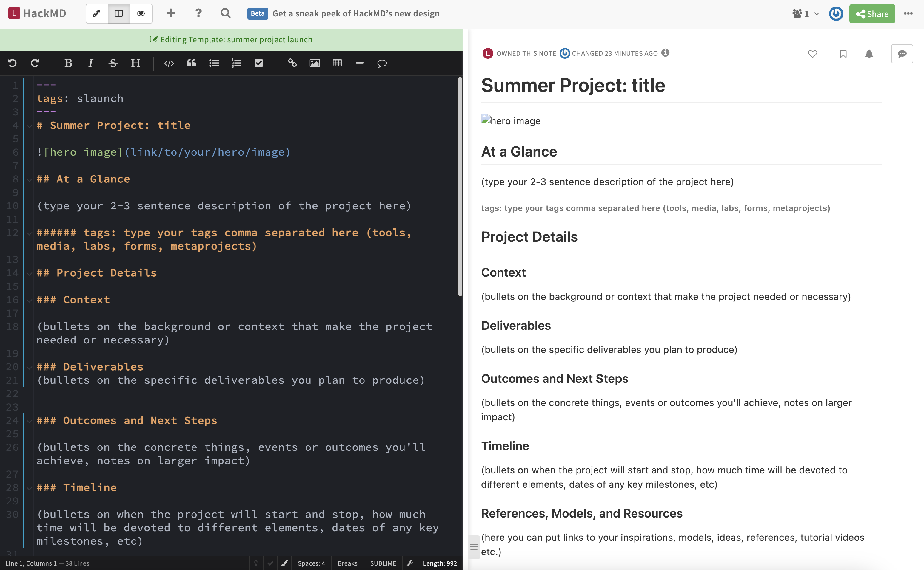924x570 pixels.
Task: Open the three-dot more options menu
Action: pyautogui.click(x=908, y=14)
